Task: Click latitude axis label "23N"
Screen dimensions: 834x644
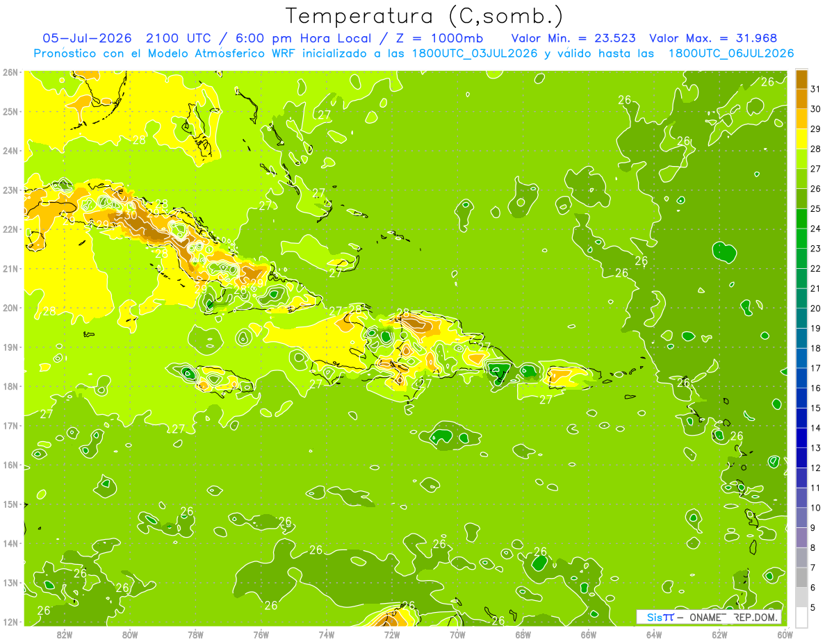Action: (10, 190)
